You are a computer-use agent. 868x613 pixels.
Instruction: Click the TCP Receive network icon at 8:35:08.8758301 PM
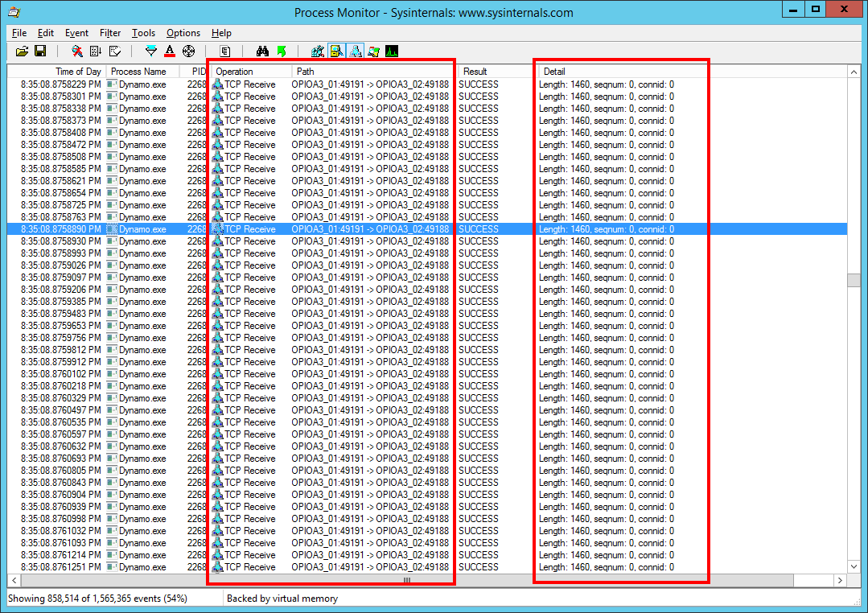pos(217,97)
